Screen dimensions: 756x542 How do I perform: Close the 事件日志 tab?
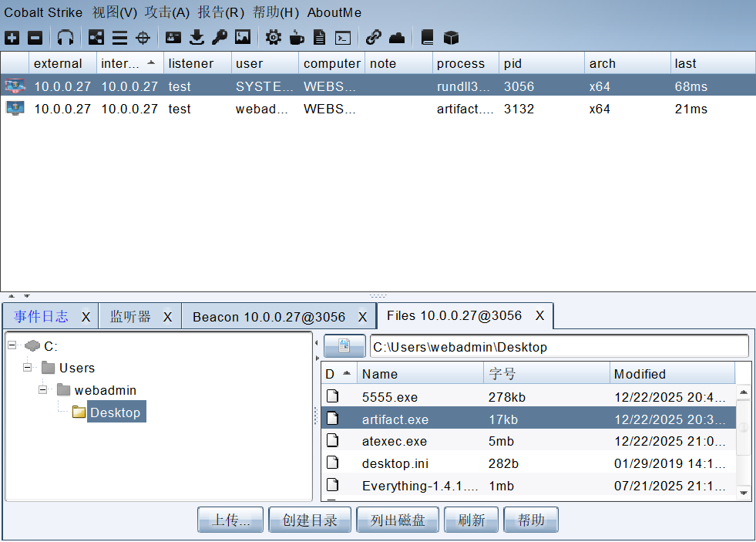tap(86, 317)
